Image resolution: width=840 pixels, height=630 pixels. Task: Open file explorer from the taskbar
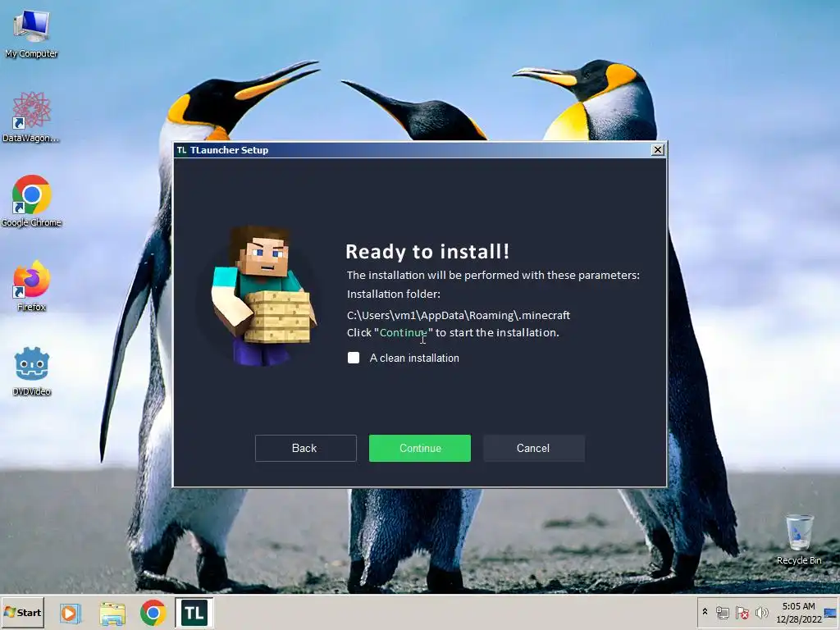click(112, 613)
